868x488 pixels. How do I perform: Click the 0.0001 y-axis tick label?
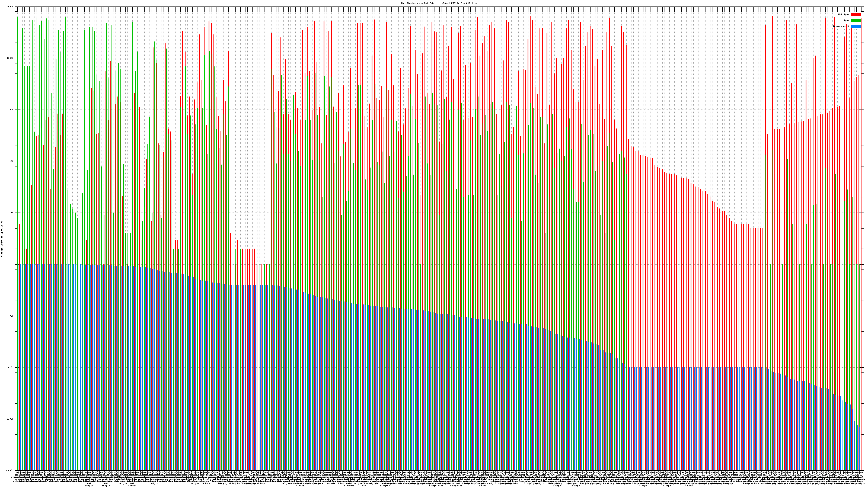(10, 470)
